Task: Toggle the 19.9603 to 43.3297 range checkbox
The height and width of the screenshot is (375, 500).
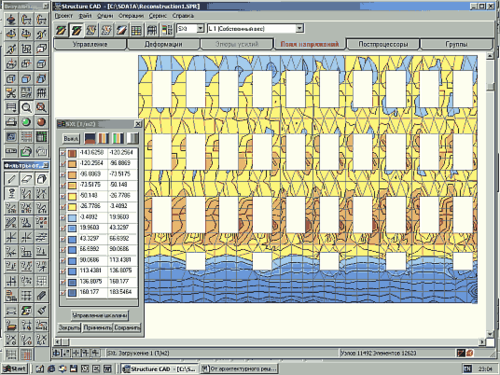Action: point(63,229)
